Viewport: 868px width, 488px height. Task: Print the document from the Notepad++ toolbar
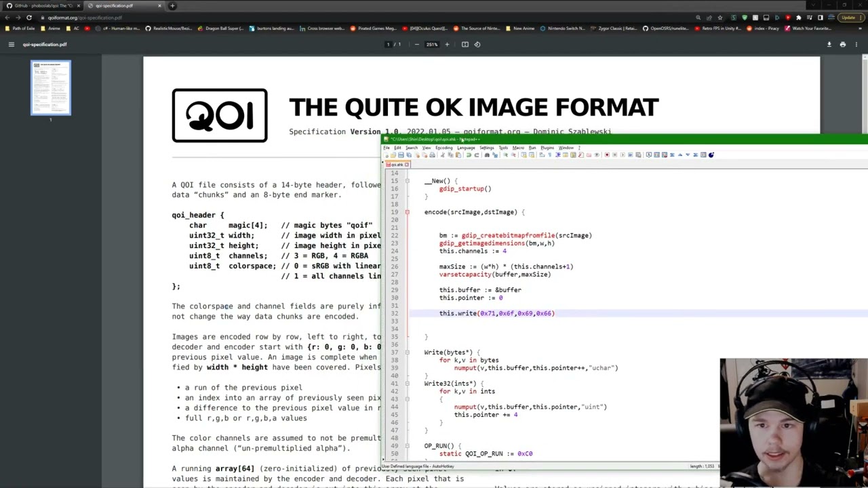(432, 155)
